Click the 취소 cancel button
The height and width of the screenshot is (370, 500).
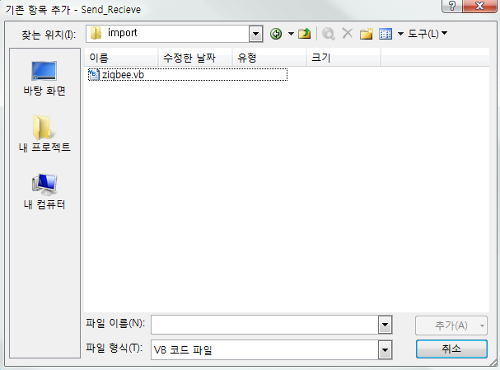pos(452,349)
